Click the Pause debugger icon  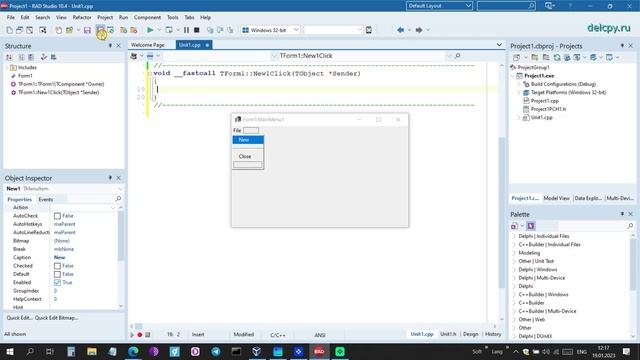[186, 30]
